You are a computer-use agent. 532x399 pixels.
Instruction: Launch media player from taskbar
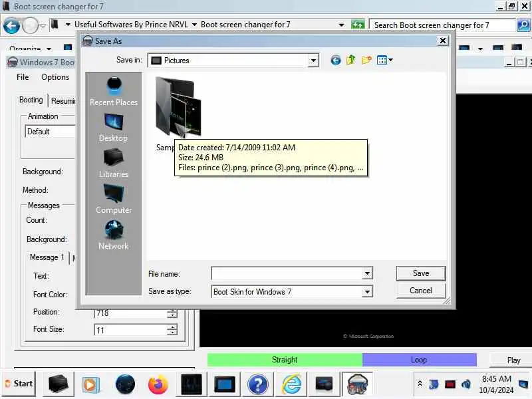point(91,384)
